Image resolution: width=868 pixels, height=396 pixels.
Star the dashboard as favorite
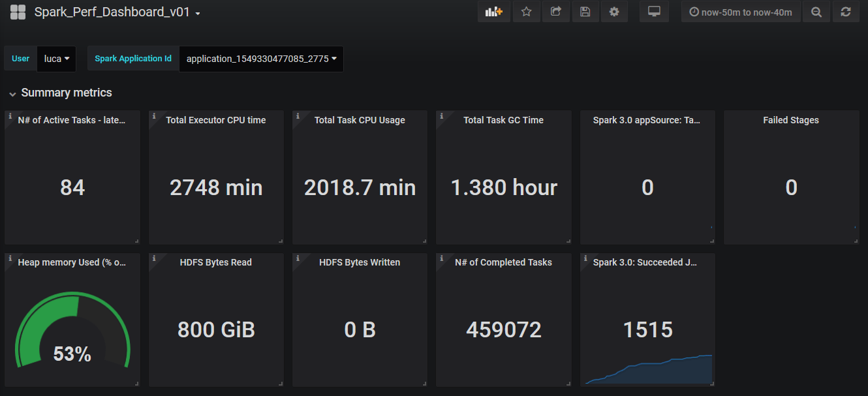click(526, 11)
